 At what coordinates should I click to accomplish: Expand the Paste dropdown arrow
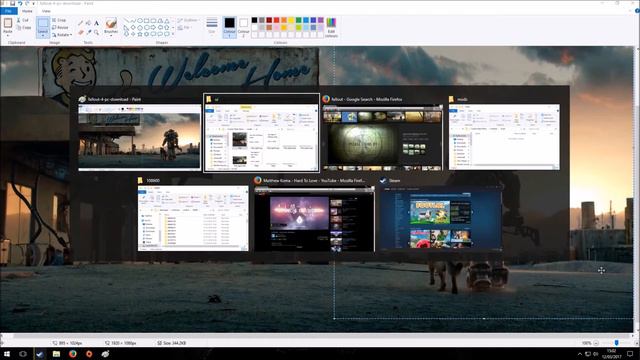pyautogui.click(x=8, y=35)
